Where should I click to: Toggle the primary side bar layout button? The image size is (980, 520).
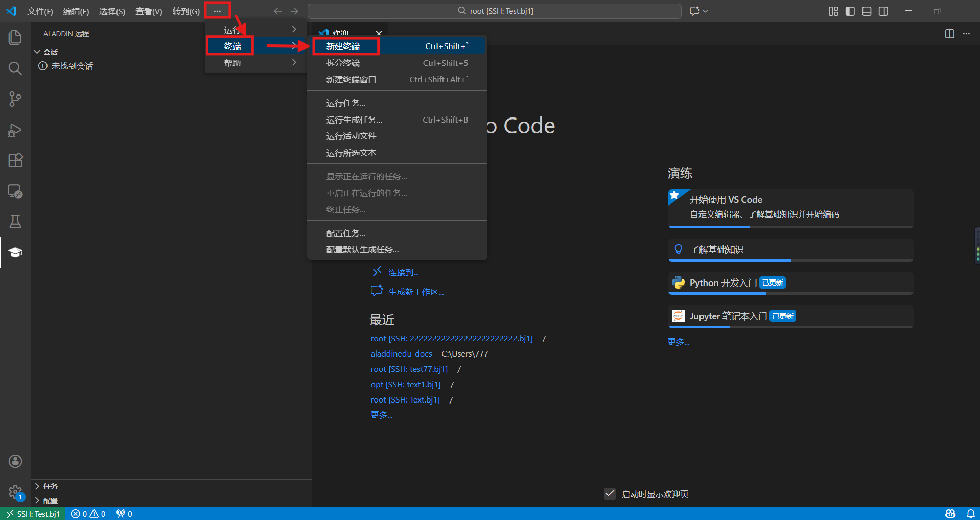point(850,11)
